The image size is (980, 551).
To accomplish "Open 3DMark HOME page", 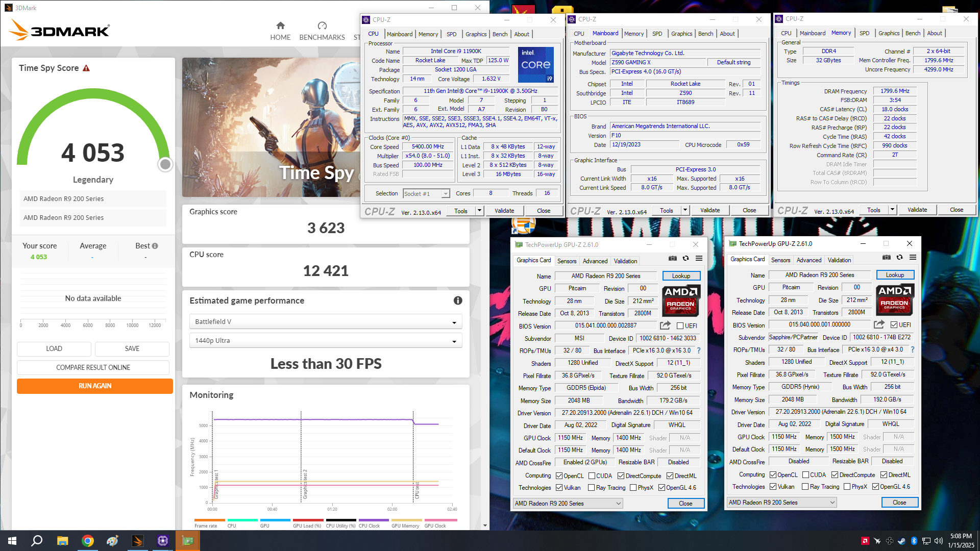I will (280, 31).
